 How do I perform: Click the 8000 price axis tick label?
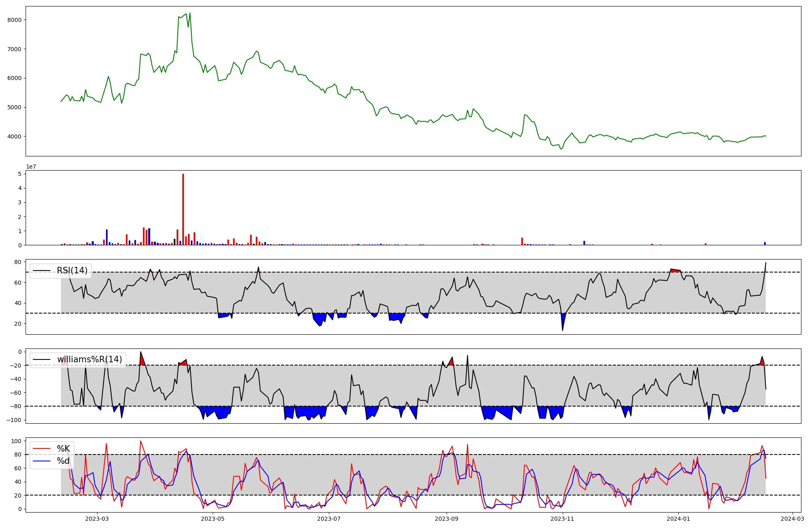coord(15,20)
